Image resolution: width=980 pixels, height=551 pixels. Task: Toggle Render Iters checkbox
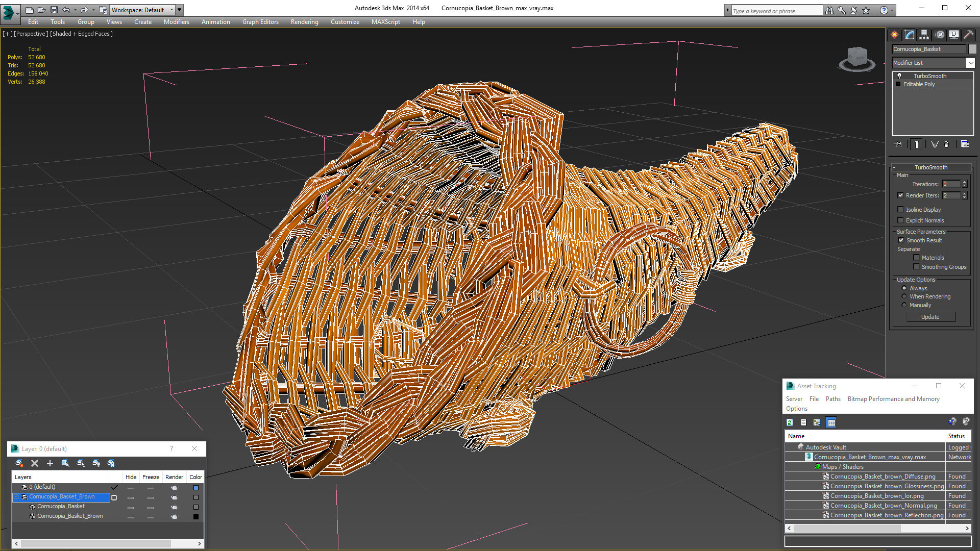(901, 195)
